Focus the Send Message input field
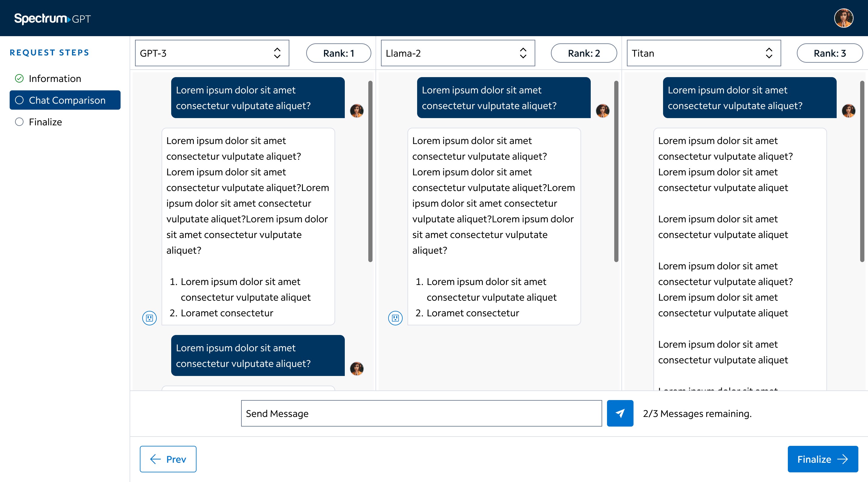This screenshot has height=482, width=868. 421,413
